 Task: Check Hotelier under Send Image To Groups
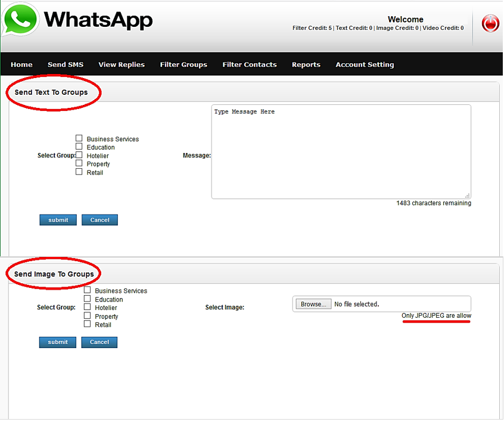point(87,306)
